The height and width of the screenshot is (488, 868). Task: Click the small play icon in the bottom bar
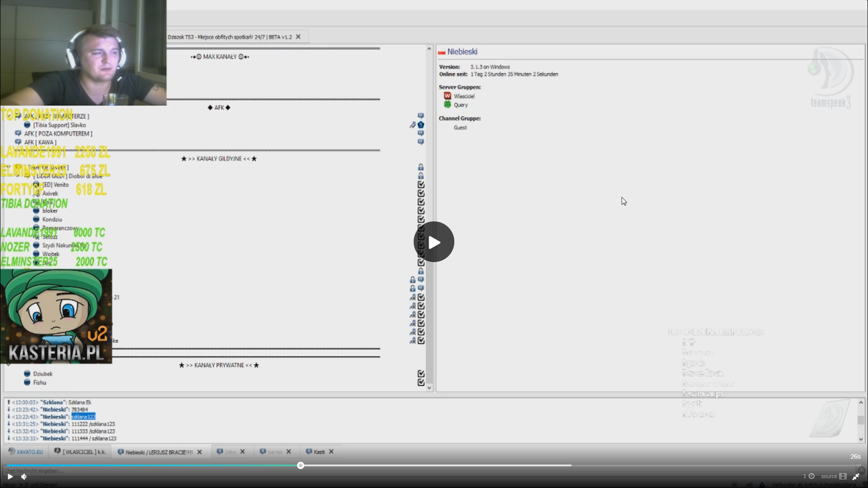point(10,476)
